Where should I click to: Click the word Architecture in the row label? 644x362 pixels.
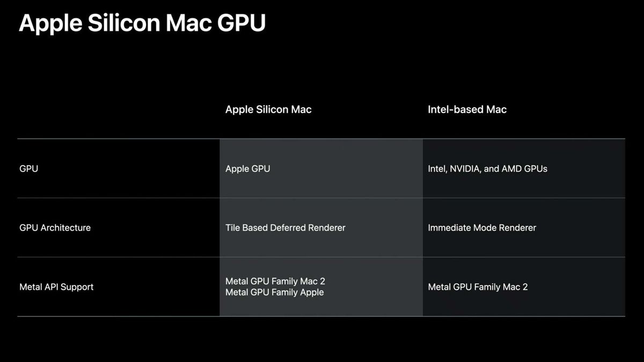(x=66, y=227)
